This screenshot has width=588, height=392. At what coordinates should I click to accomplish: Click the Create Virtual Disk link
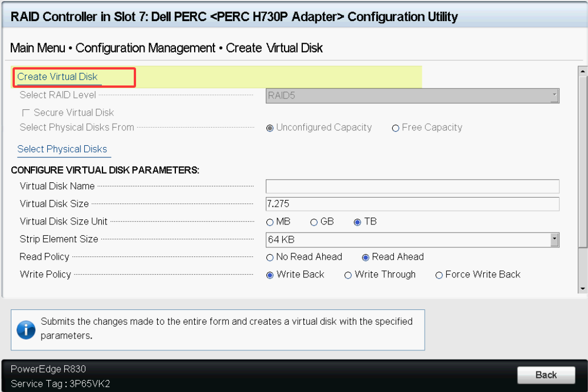point(57,77)
